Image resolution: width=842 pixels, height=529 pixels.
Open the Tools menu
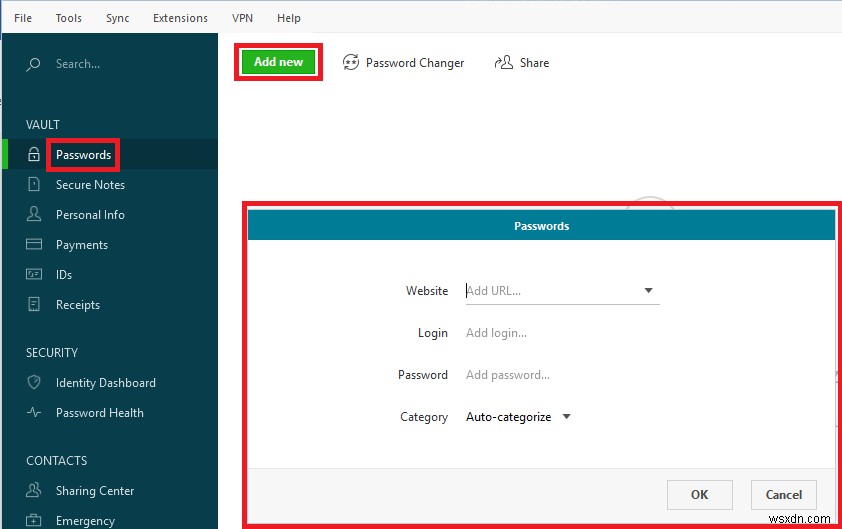[69, 18]
